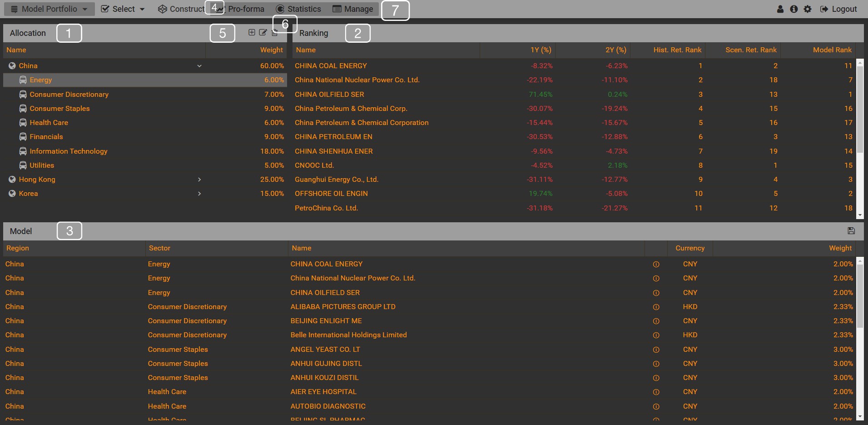Select CHINA PETROLEUM EN ranking row

pyautogui.click(x=574, y=137)
